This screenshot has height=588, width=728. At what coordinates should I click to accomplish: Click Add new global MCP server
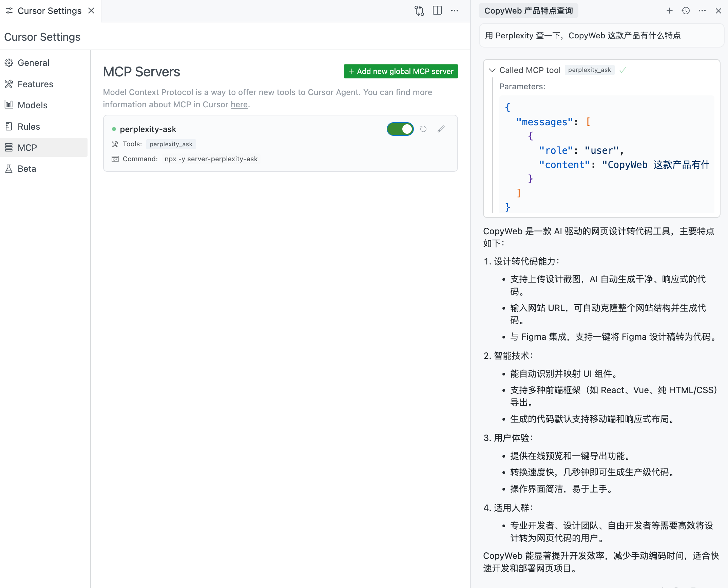click(x=401, y=71)
